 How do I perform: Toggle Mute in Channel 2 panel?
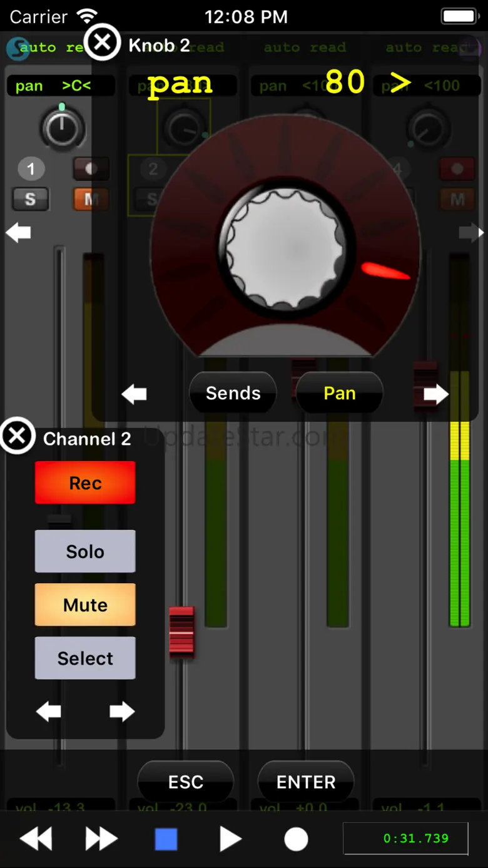tap(85, 605)
